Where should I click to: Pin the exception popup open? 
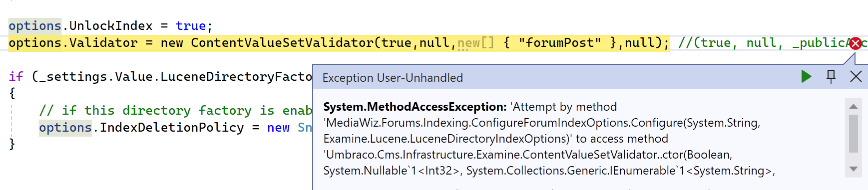(x=831, y=76)
